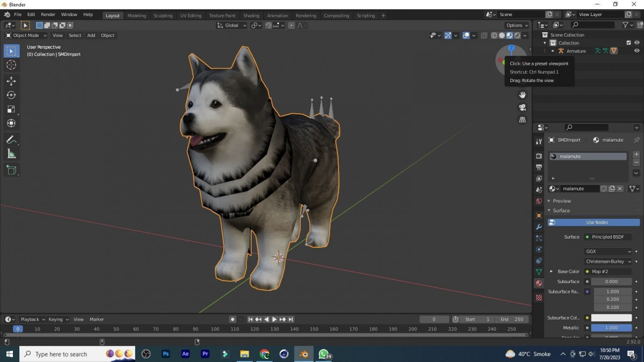Open the Object Mode dropdown
This screenshot has height=362, width=644.
click(26, 35)
